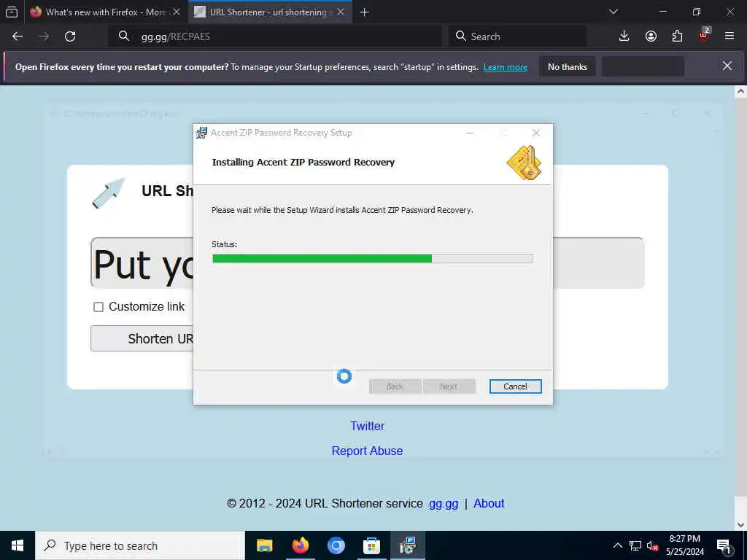Close the startup notification bar
The image size is (747, 560).
pyautogui.click(x=727, y=66)
